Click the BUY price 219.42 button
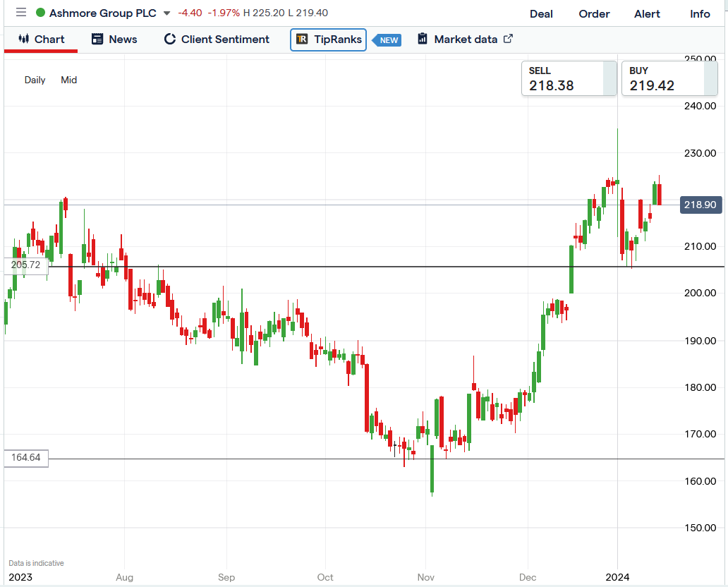 (669, 78)
